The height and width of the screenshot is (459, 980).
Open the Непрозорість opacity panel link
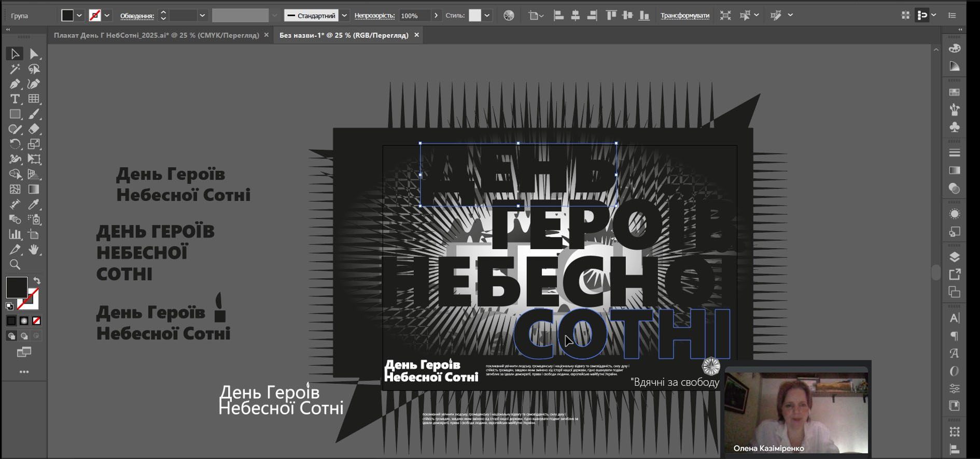374,16
